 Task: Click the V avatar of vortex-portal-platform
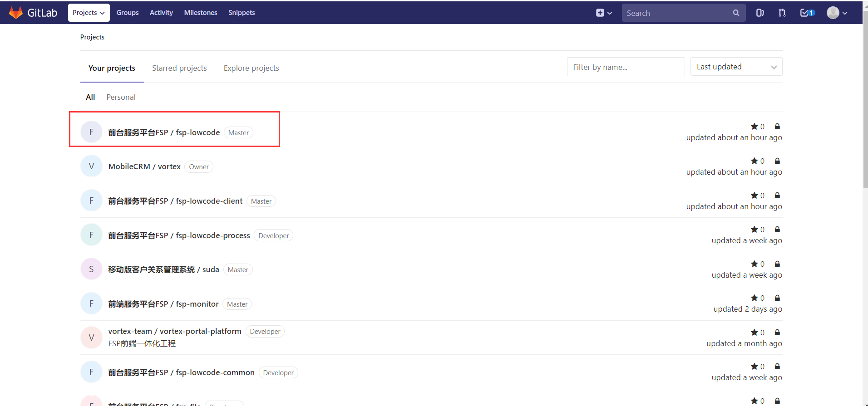pos(91,338)
